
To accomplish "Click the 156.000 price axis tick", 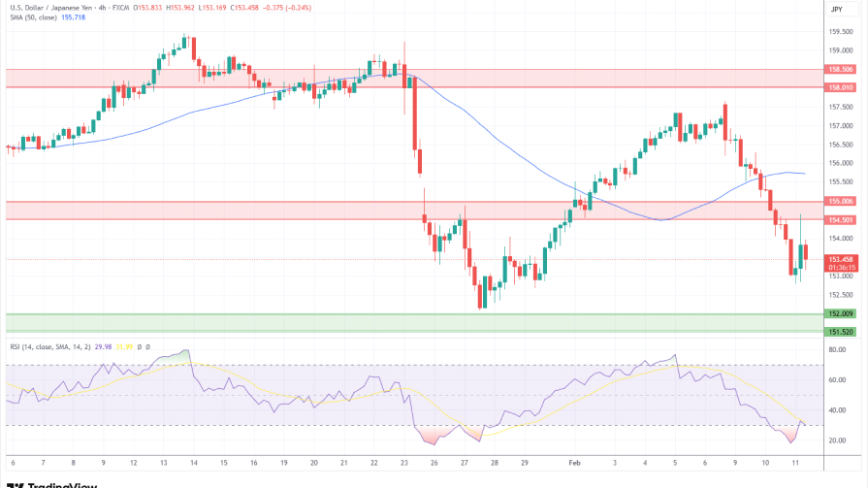I will click(840, 163).
